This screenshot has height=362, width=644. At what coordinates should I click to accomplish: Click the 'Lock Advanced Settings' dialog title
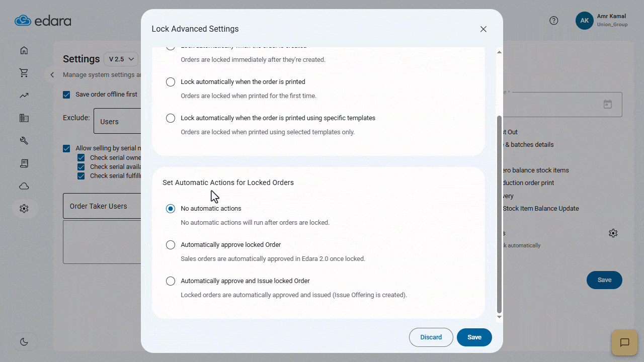click(195, 29)
